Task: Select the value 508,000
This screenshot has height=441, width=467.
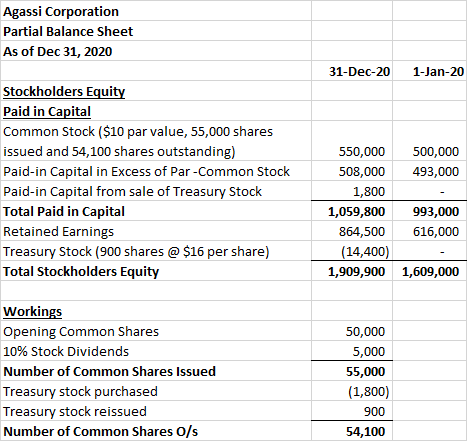Action: 362,172
